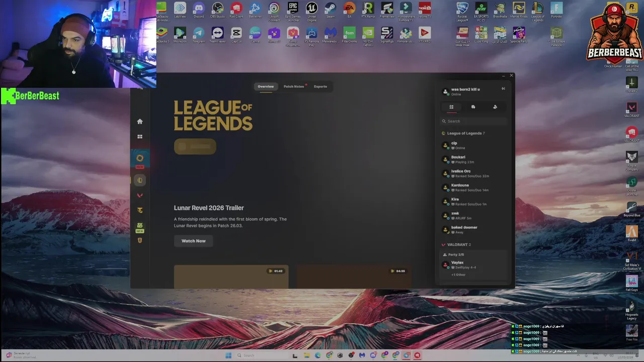The image size is (644, 362).
Task: Select the green NEW game icon in sidebar
Action: tap(140, 227)
